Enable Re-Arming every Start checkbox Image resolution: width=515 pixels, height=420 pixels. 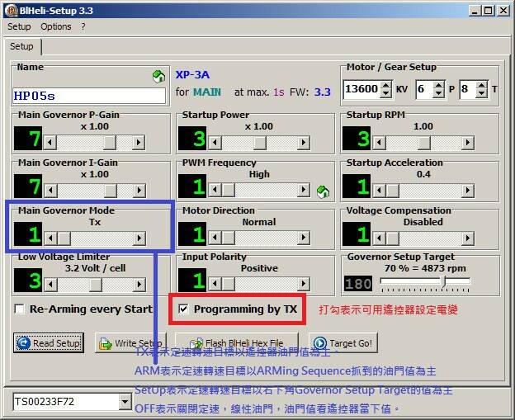click(20, 309)
